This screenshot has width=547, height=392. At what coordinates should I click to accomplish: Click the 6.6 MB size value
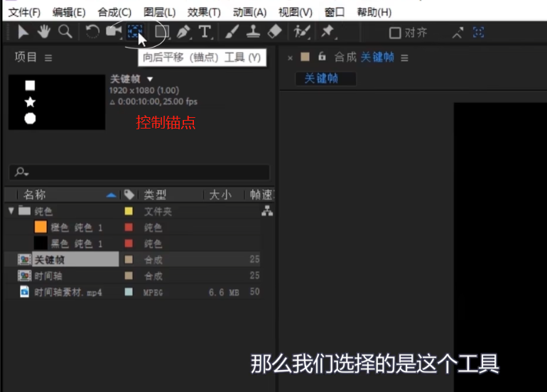(x=224, y=293)
